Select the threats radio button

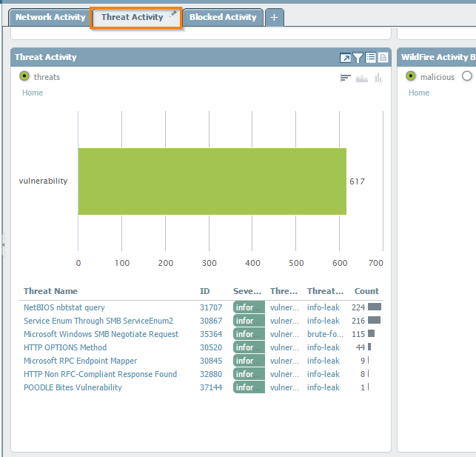pos(24,76)
